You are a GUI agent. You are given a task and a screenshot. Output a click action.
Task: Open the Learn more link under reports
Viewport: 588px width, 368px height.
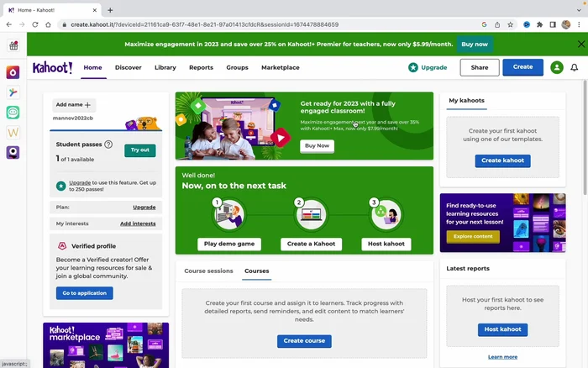pyautogui.click(x=502, y=357)
